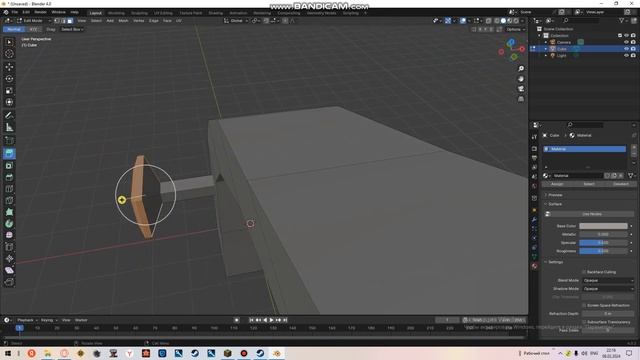Select the Shrink/Fatten tool
Image resolution: width=640 pixels, height=360 pixels.
point(9,258)
